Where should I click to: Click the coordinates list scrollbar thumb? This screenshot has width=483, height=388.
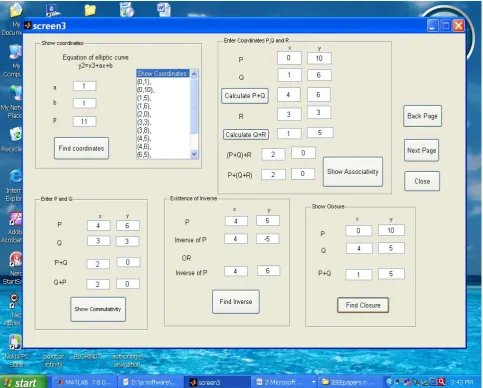tap(194, 106)
